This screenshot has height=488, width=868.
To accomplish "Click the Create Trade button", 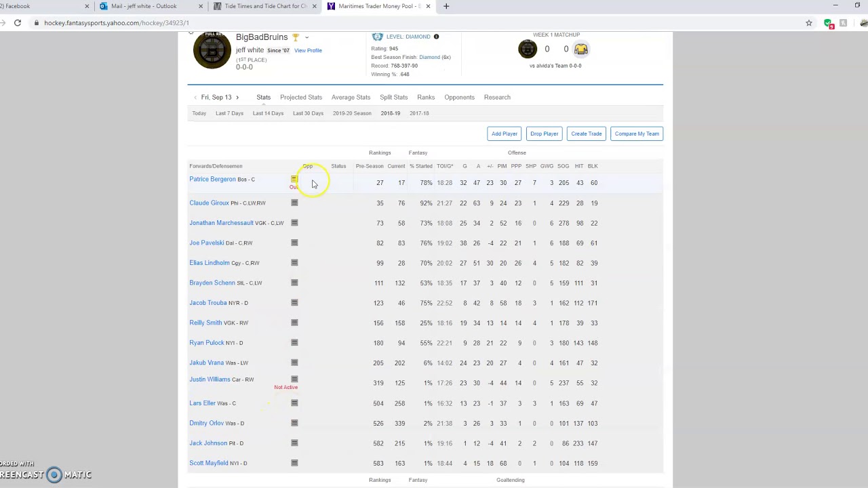I will (x=587, y=134).
